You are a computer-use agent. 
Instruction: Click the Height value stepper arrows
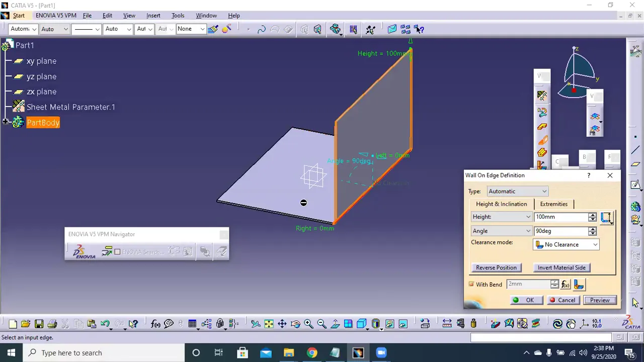click(592, 217)
